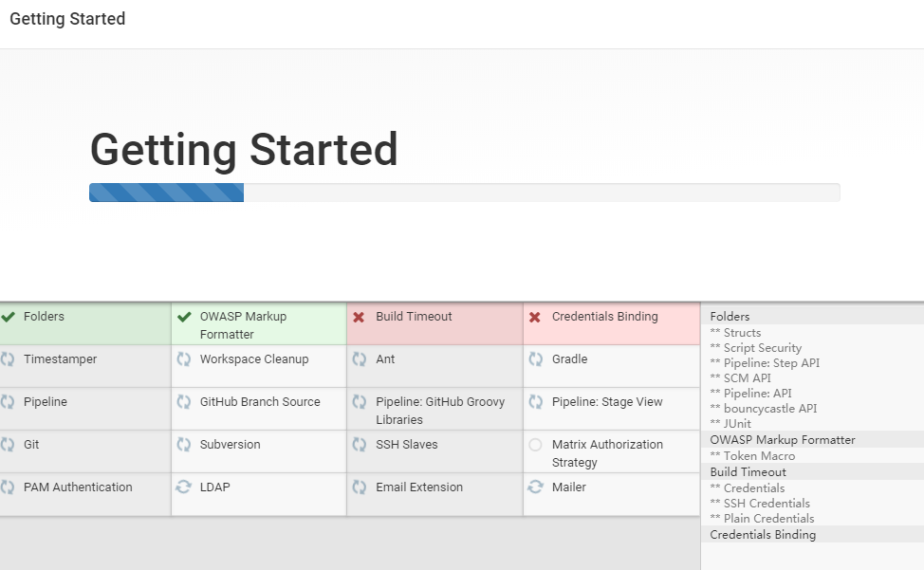Click the Getting Started page heading
Screen dimensions: 924x570
[x=243, y=150]
